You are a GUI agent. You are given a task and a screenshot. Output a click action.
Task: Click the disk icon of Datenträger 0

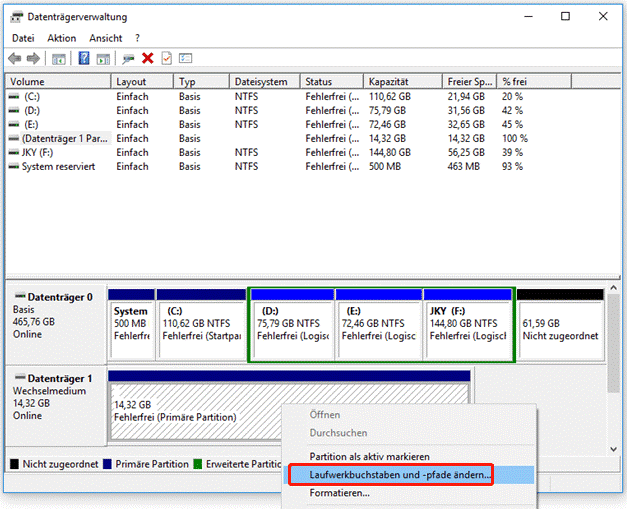(x=20, y=296)
